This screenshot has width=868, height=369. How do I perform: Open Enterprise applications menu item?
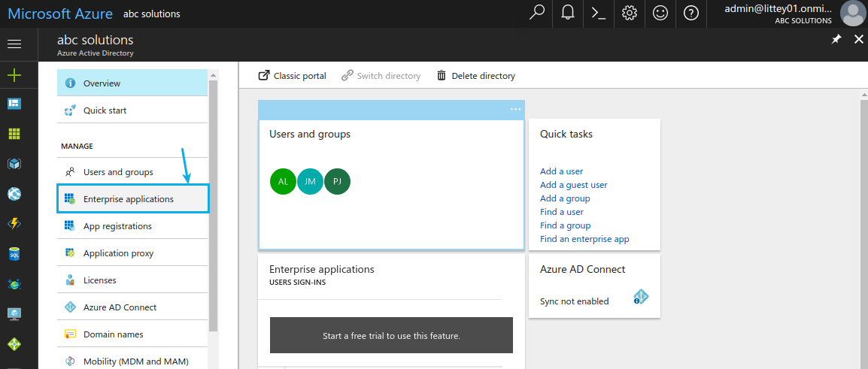(133, 198)
